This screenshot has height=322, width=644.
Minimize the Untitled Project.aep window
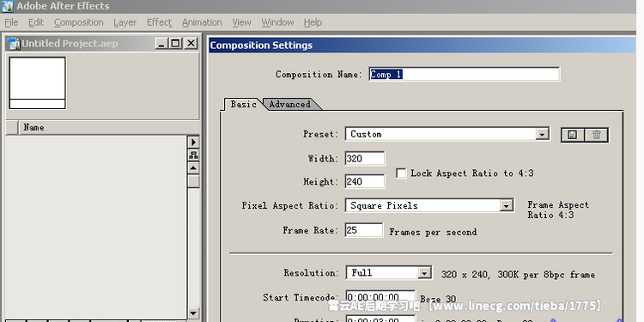pyautogui.click(x=161, y=43)
